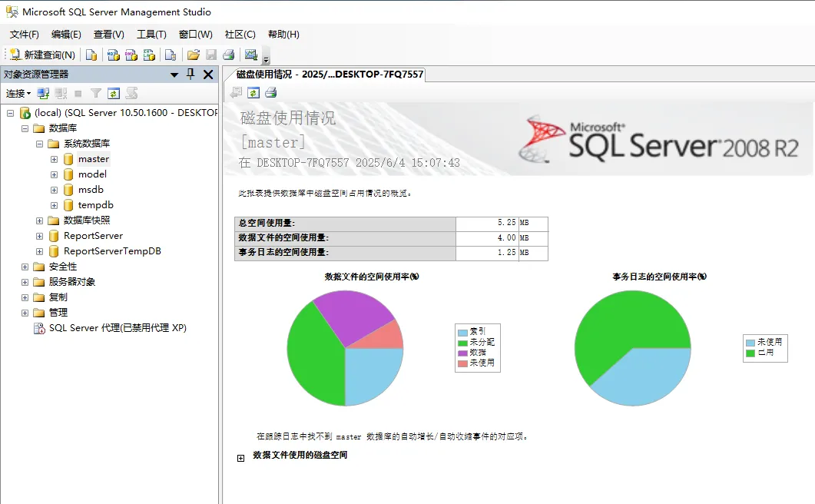This screenshot has width=815, height=504.
Task: Open a new Database Engine query icon
Action: tap(91, 55)
